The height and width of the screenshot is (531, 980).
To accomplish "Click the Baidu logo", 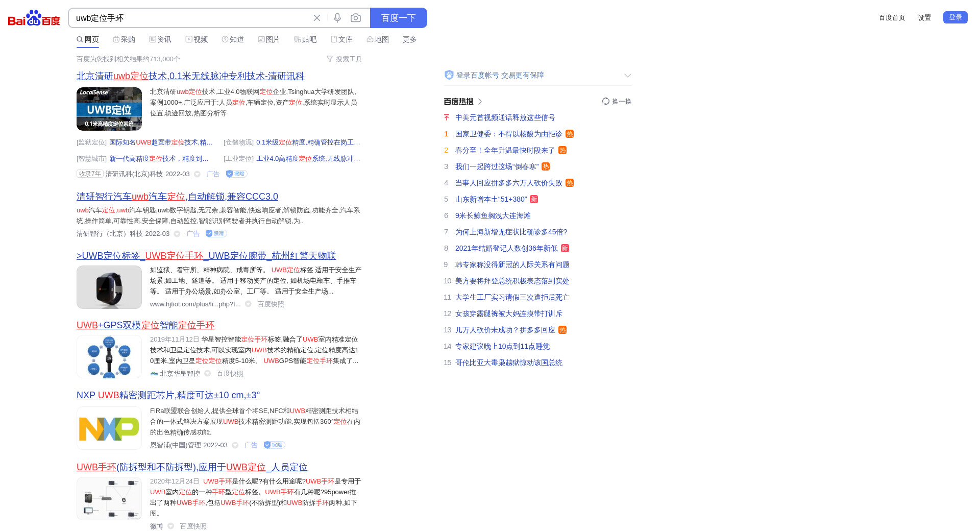I will pos(34,18).
